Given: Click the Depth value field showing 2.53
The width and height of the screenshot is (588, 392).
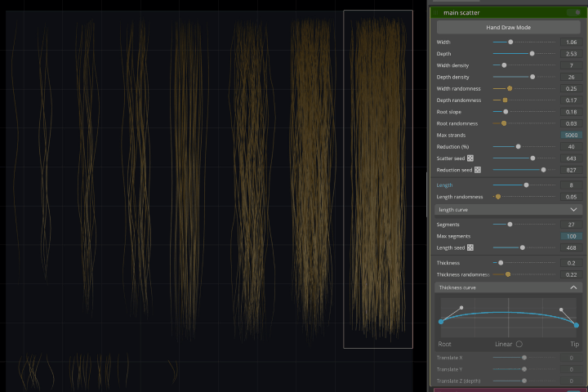Looking at the screenshot, I should click(571, 54).
